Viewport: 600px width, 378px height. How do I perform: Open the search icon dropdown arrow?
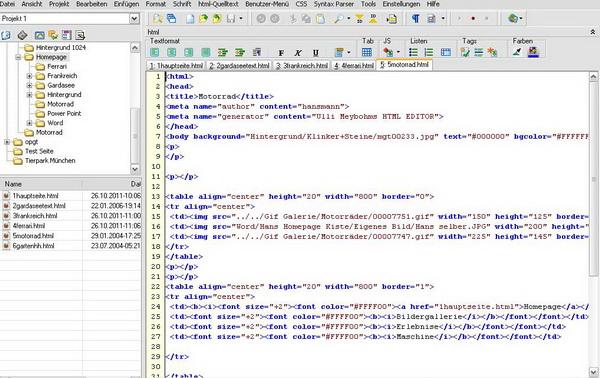[349, 18]
